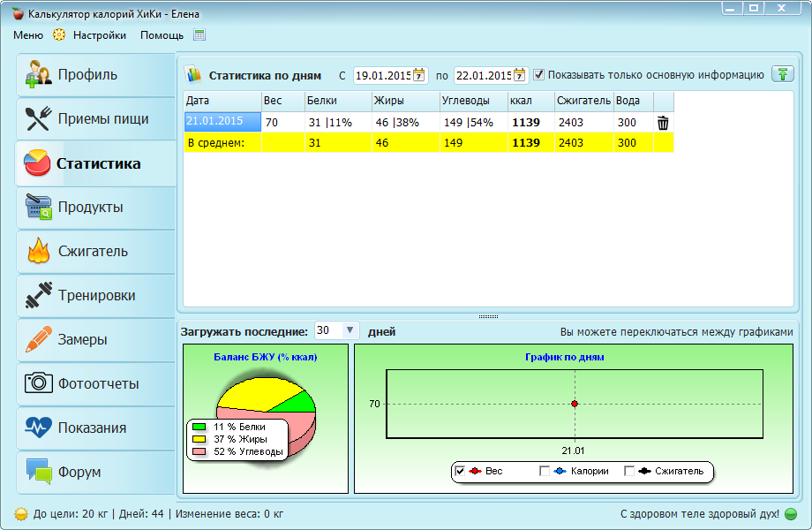Disable the Вес graph checkbox
812x530 pixels.
(x=460, y=472)
